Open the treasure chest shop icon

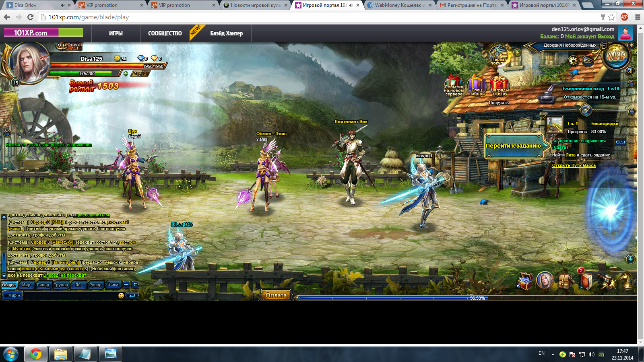point(525,281)
